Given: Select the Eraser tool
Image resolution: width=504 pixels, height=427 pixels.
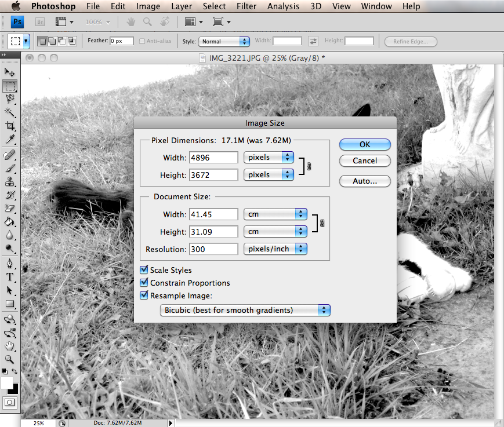Looking at the screenshot, I should pyautogui.click(x=10, y=209).
